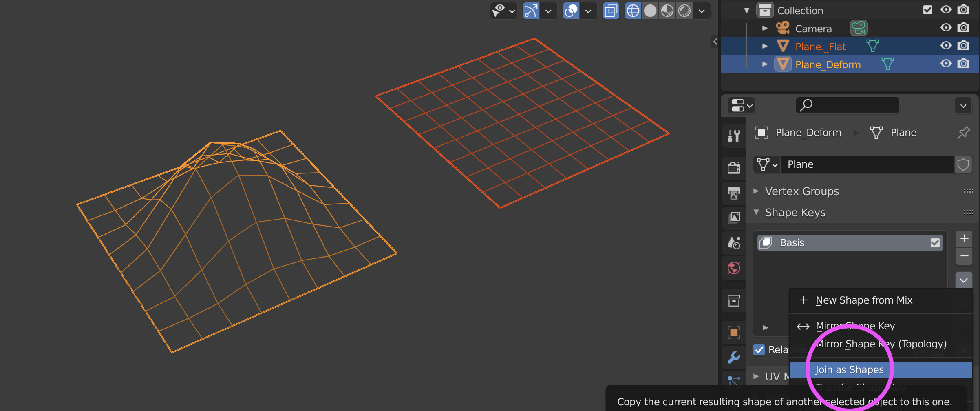Screen dimensions: 980x411
Task: Uncheck the Collection exclude checkbox
Action: pos(928,10)
